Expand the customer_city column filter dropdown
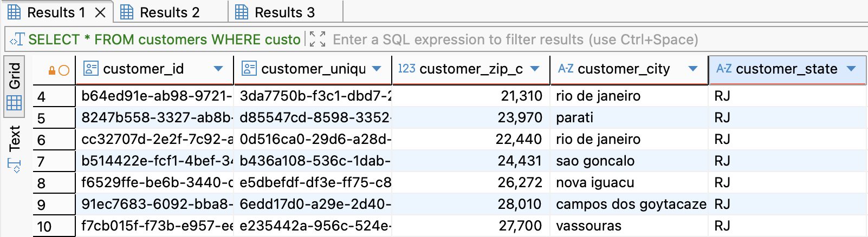The width and height of the screenshot is (868, 237). click(692, 69)
